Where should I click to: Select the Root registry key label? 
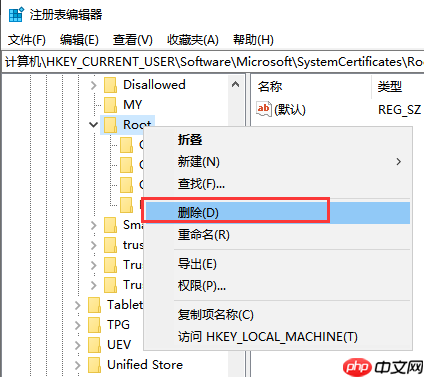coord(137,125)
